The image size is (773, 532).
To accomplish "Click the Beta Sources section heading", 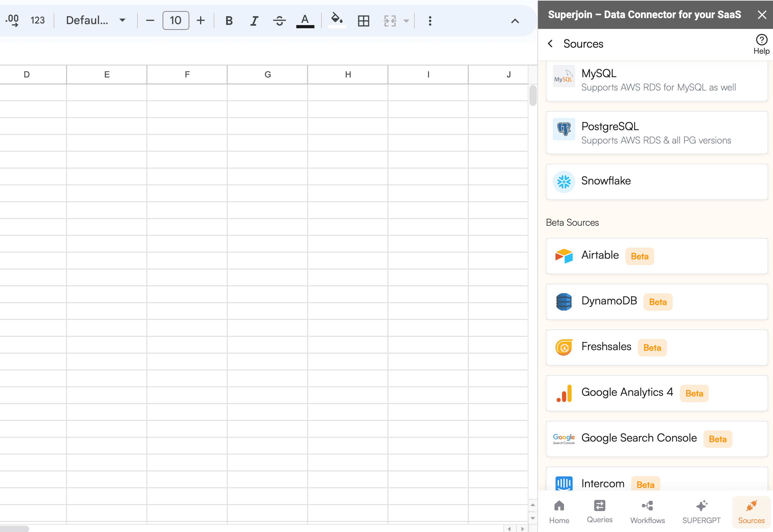I will point(572,222).
